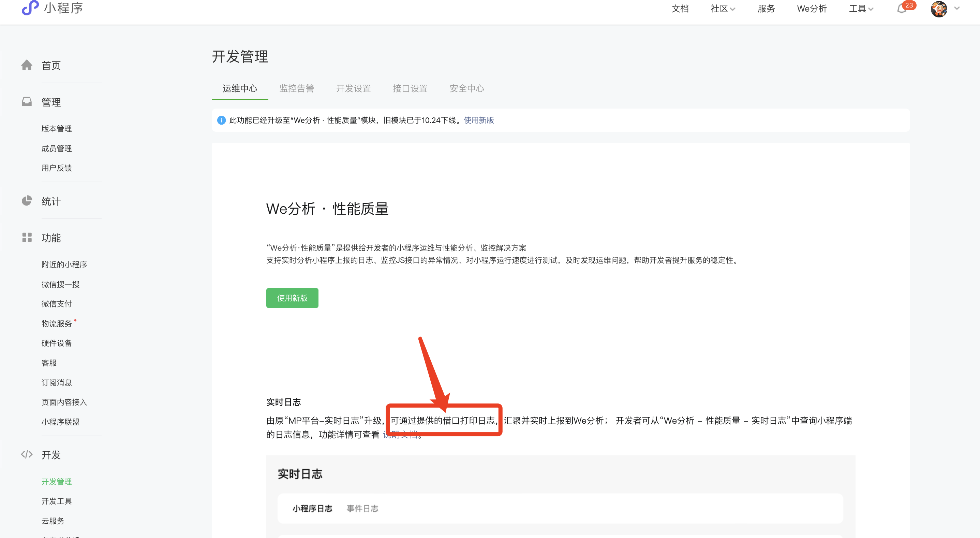Viewport: 980px width, 538px height.
Task: Open 版本管理 in the sidebar
Action: pos(57,129)
